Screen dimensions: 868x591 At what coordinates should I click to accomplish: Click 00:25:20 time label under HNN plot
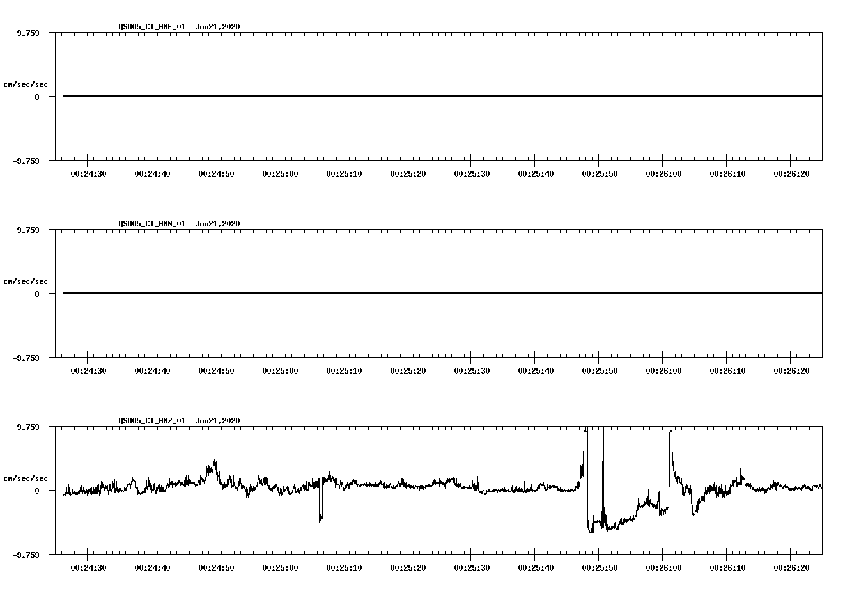tap(408, 371)
